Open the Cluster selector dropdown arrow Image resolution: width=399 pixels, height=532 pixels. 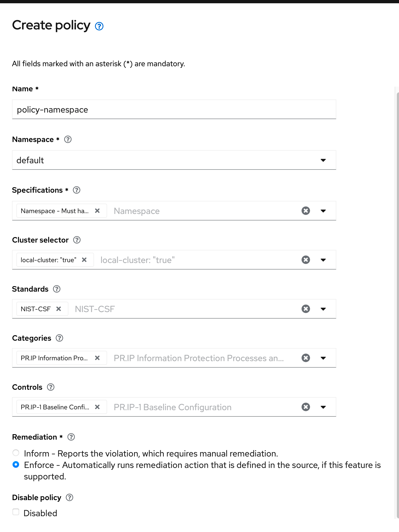323,260
